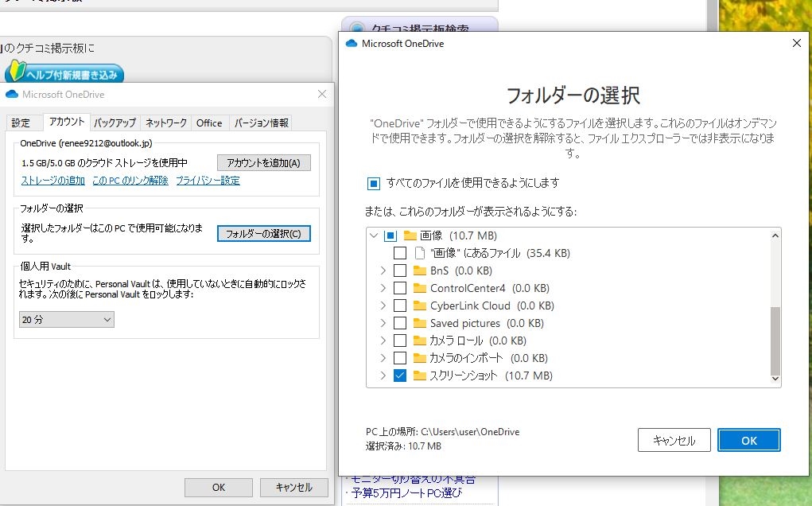Check the カメラのインポート folder checkbox
This screenshot has width=812, height=506.
(400, 358)
